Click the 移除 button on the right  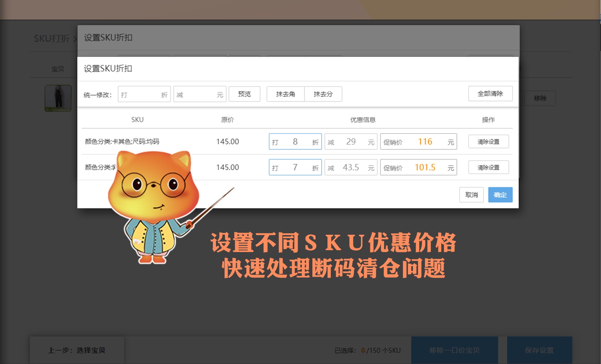click(x=541, y=98)
